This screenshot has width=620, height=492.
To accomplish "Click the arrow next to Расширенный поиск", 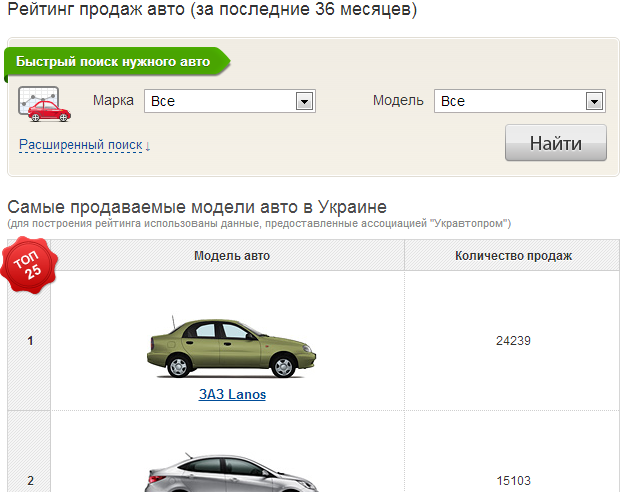I will (148, 146).
